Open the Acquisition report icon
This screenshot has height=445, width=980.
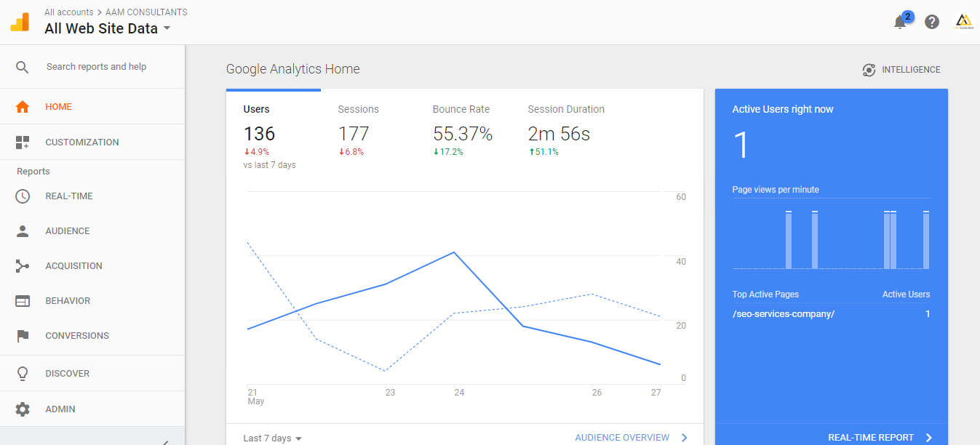click(22, 265)
